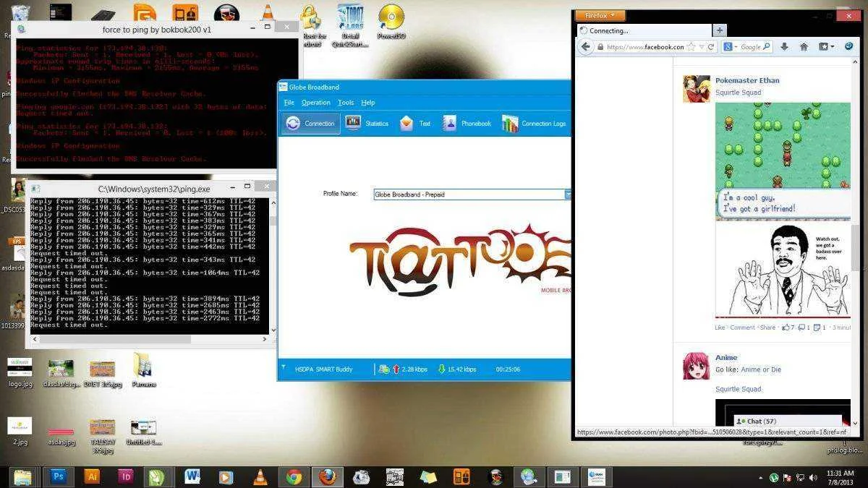Open the Statistics view in Globe Broadband

(x=367, y=124)
